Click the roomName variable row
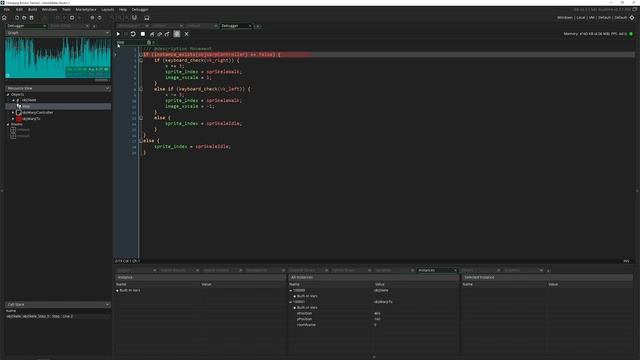This screenshot has width=640, height=360. pyautogui.click(x=374, y=325)
